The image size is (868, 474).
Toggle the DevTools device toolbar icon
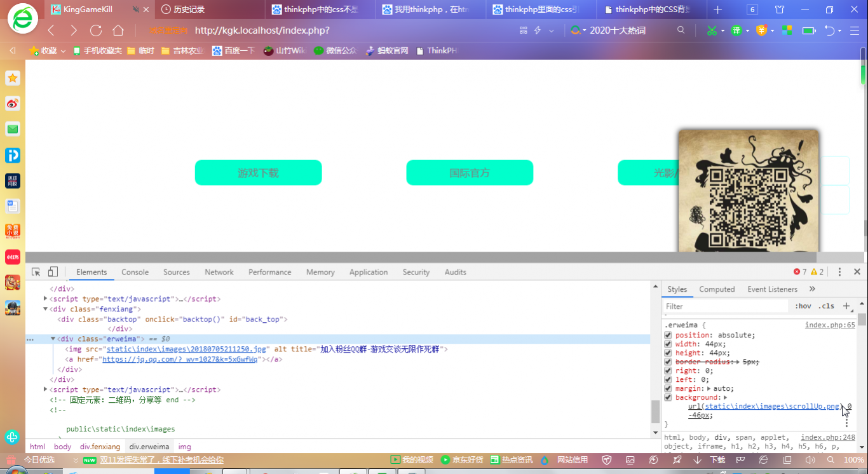[x=53, y=272]
